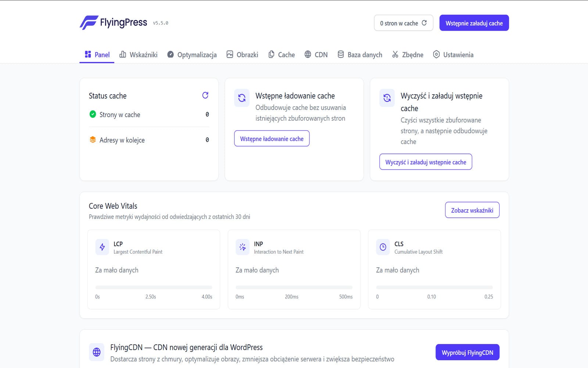This screenshot has height=368, width=588.
Task: Click the Adresy w kolejce label
Action: click(122, 140)
